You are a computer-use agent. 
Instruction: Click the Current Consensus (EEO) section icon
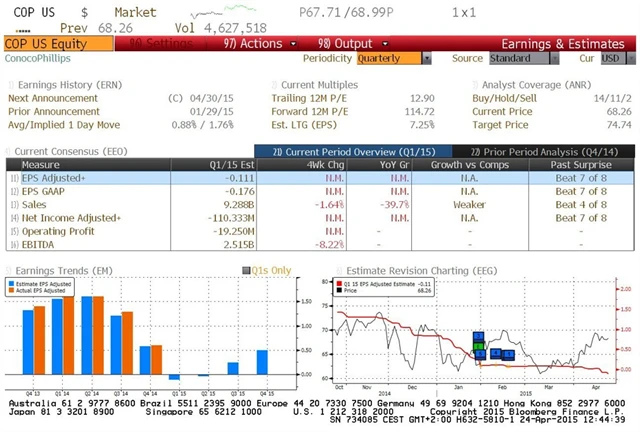pos(9,150)
